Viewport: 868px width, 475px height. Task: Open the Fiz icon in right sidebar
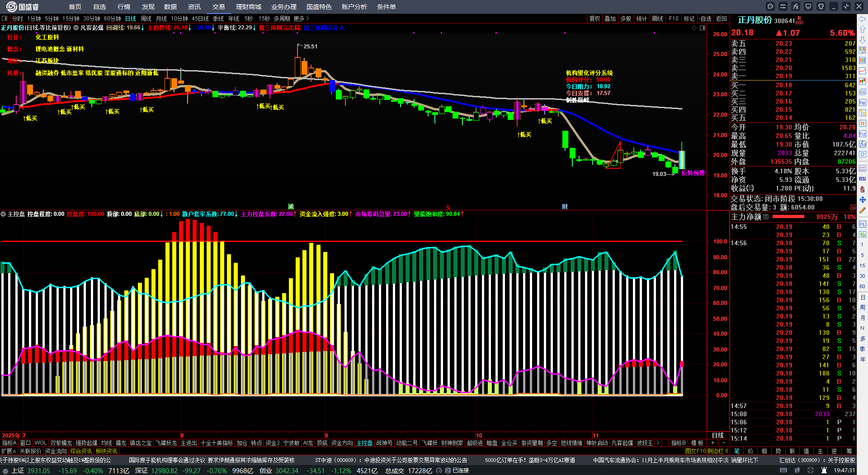(x=863, y=134)
